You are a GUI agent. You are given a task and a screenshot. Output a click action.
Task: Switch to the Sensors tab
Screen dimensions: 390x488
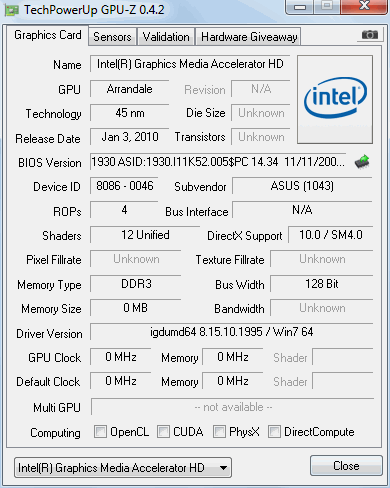[x=112, y=37]
